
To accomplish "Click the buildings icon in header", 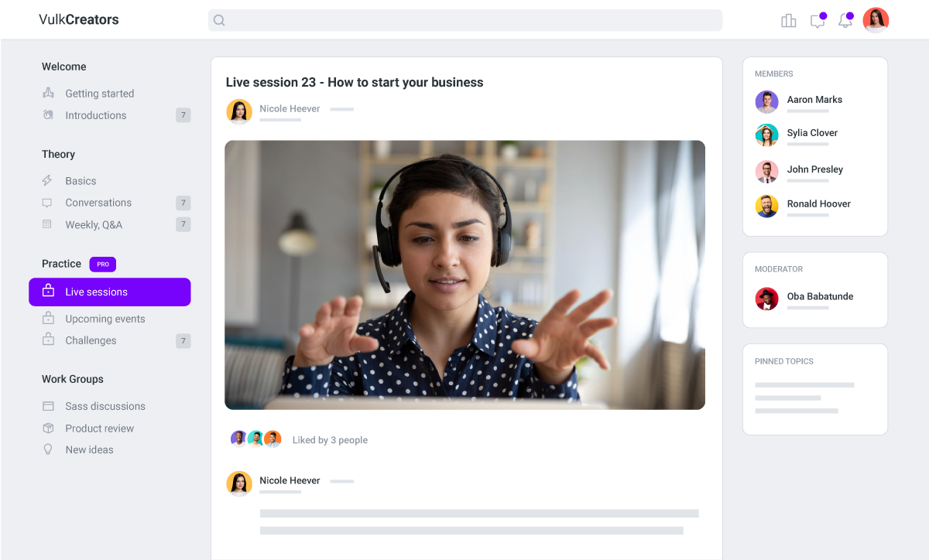I will pos(788,21).
